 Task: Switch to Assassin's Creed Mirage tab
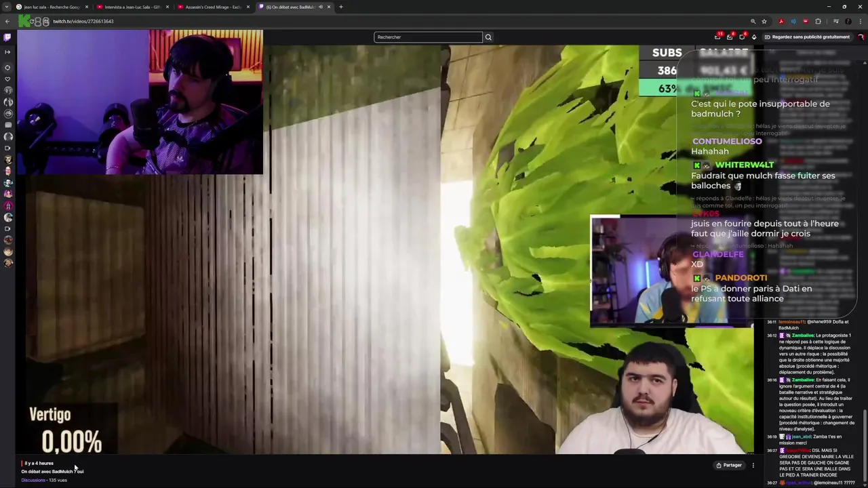click(x=212, y=7)
